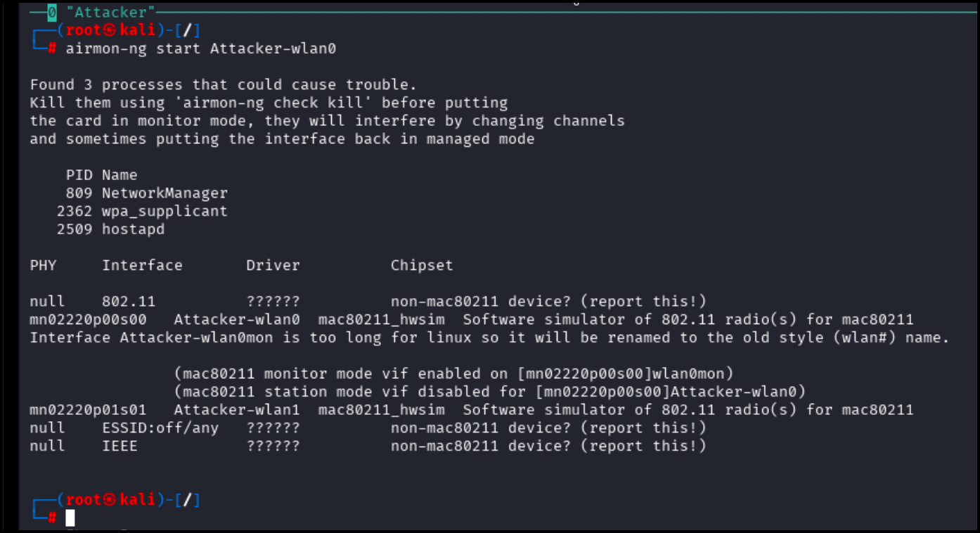Click the red hash sign of the last prompt
This screenshot has width=980, height=533.
pyautogui.click(x=52, y=518)
